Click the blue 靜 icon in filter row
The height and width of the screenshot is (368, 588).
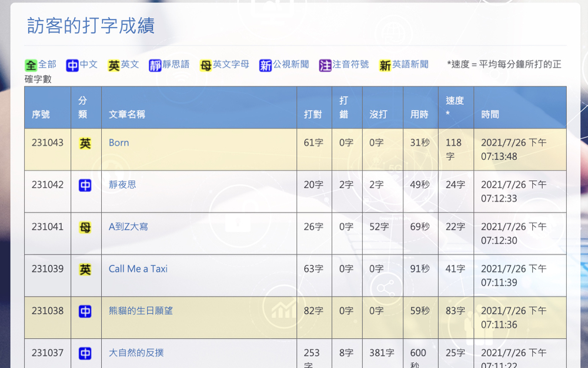155,65
